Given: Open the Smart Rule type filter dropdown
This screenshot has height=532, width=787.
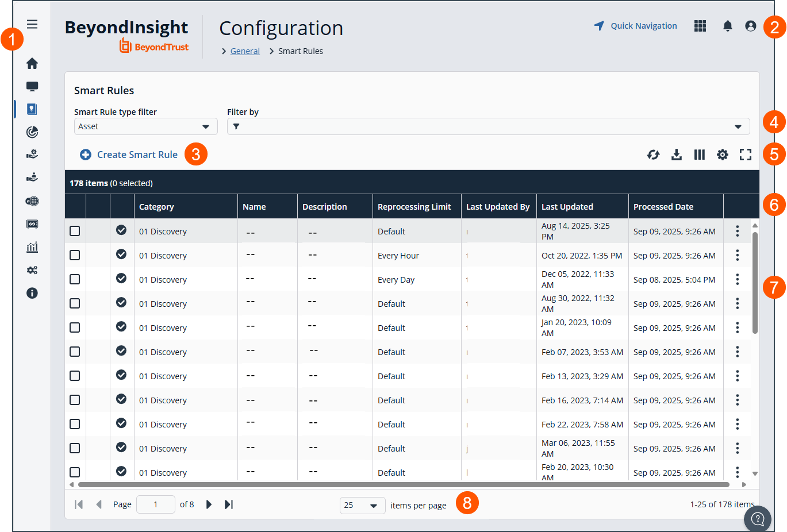Looking at the screenshot, I should (x=146, y=126).
